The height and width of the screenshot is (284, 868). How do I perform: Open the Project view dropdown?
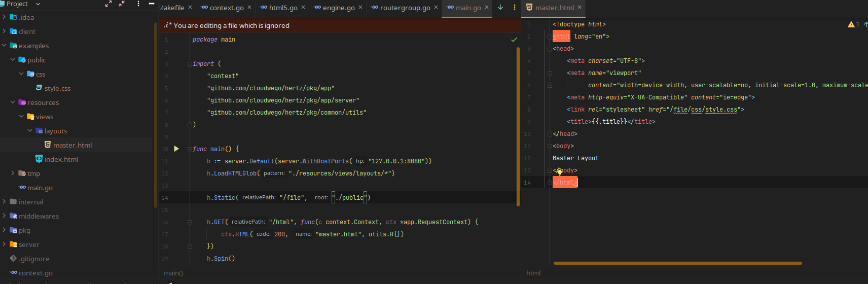pyautogui.click(x=38, y=4)
